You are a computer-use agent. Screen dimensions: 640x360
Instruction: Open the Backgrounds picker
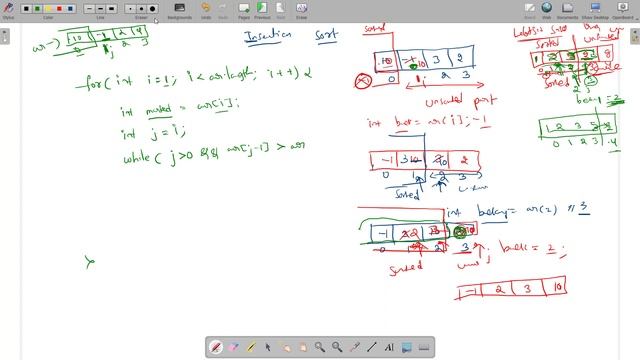[180, 10]
